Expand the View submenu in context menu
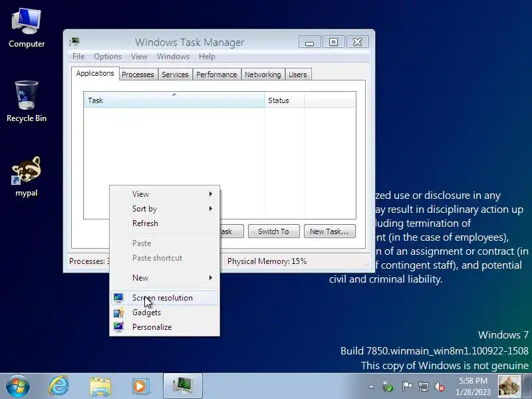 164,194
